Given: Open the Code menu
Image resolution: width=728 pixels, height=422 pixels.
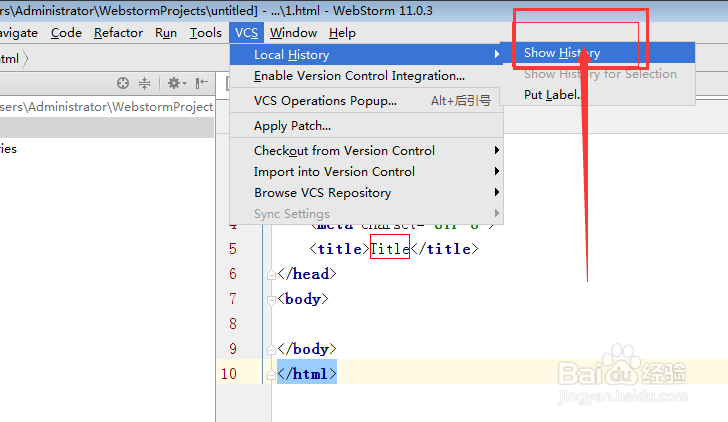Looking at the screenshot, I should [x=66, y=33].
